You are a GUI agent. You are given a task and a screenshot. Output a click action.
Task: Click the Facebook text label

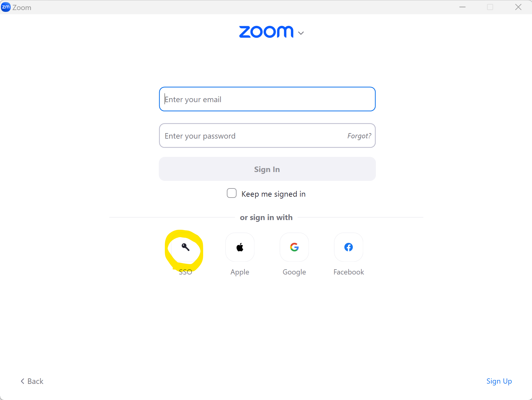click(x=349, y=272)
